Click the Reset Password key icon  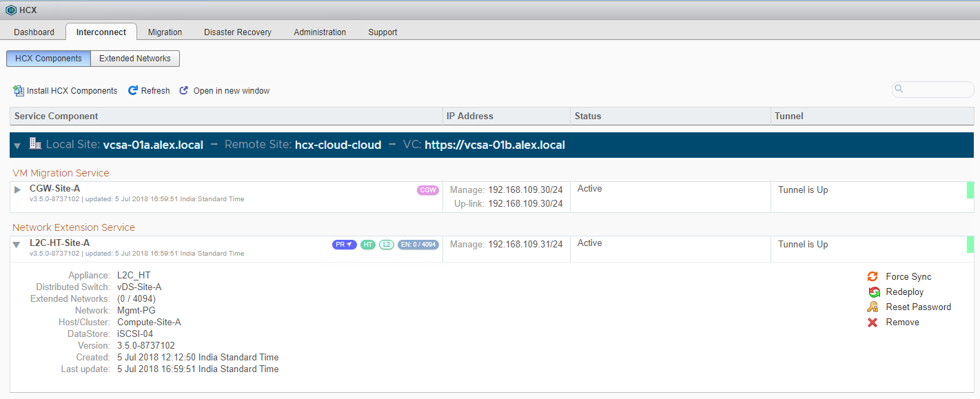[x=872, y=307]
